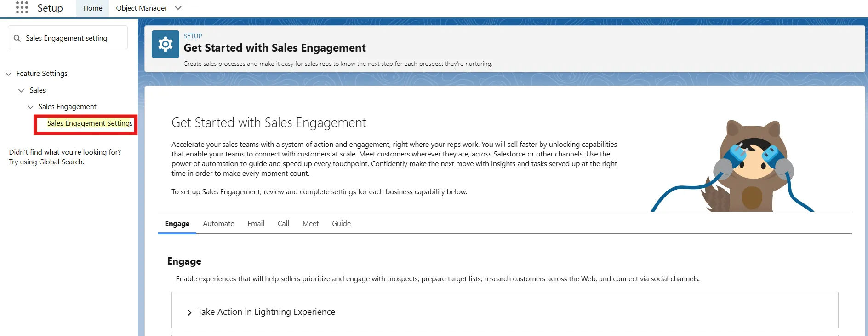Collapse the Sales Engagement tree chevron
Screen dimensions: 868x336
coord(30,107)
